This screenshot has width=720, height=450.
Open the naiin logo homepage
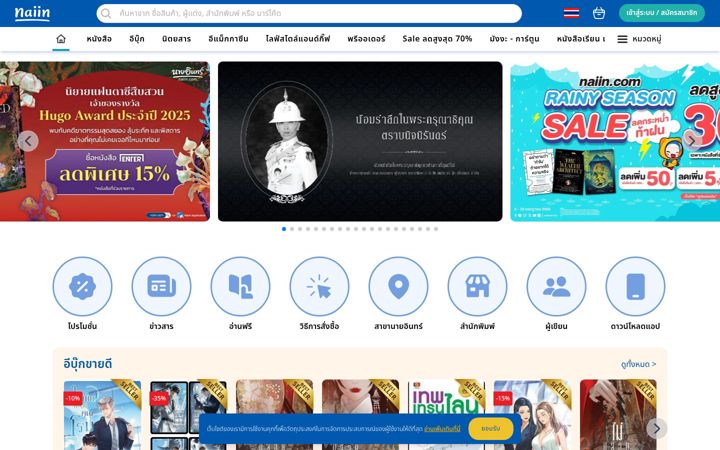point(32,13)
